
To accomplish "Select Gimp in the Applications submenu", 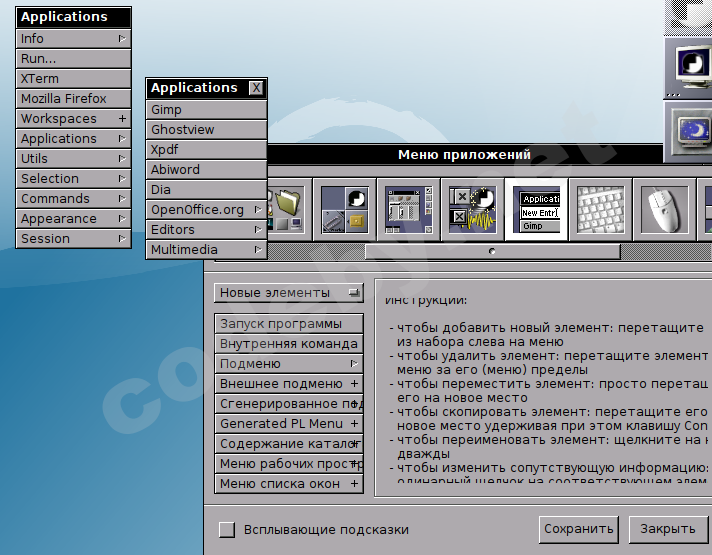I will click(207, 110).
